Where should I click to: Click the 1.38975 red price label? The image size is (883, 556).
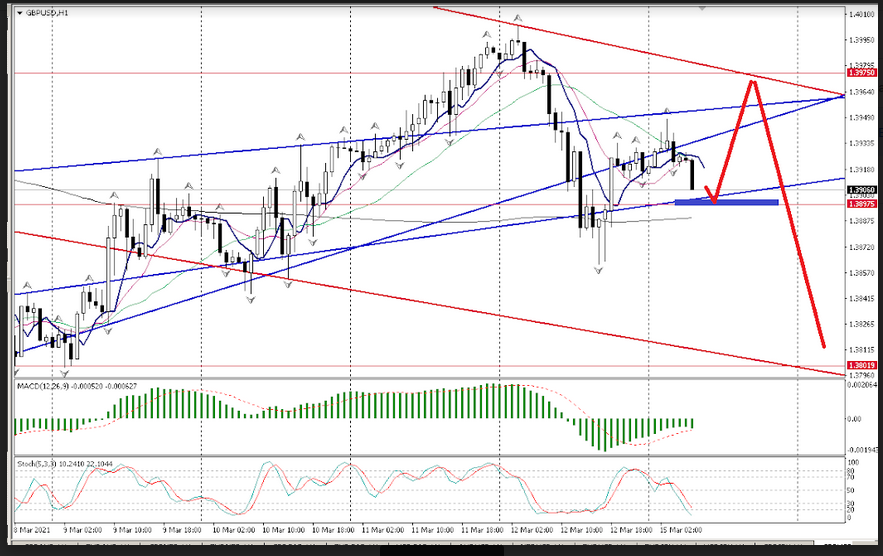click(x=860, y=203)
